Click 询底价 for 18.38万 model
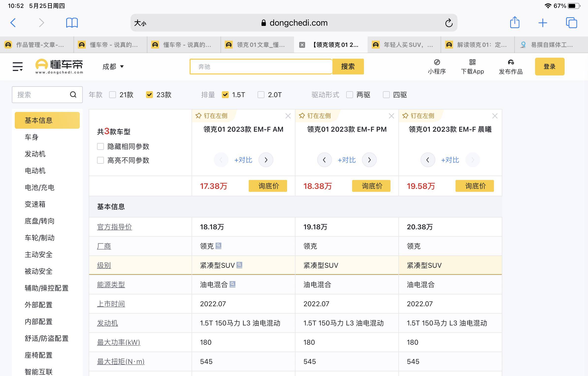Screen dimensions: 588x376 pyautogui.click(x=371, y=186)
